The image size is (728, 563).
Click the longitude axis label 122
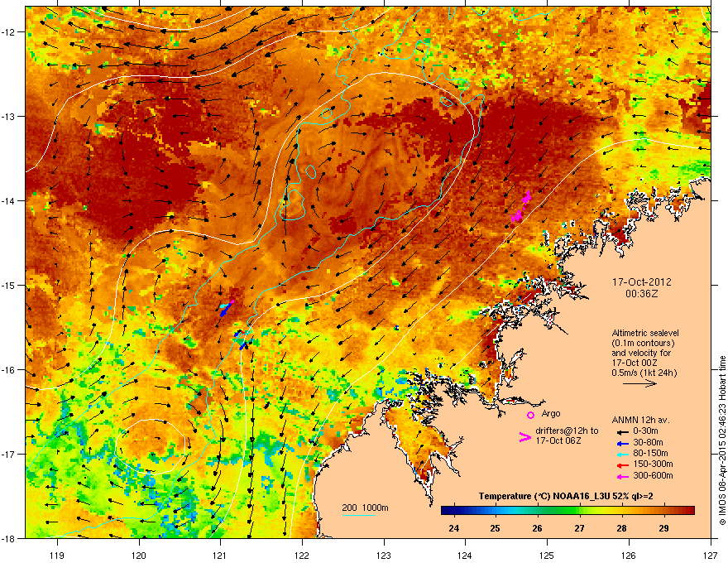[x=302, y=555]
